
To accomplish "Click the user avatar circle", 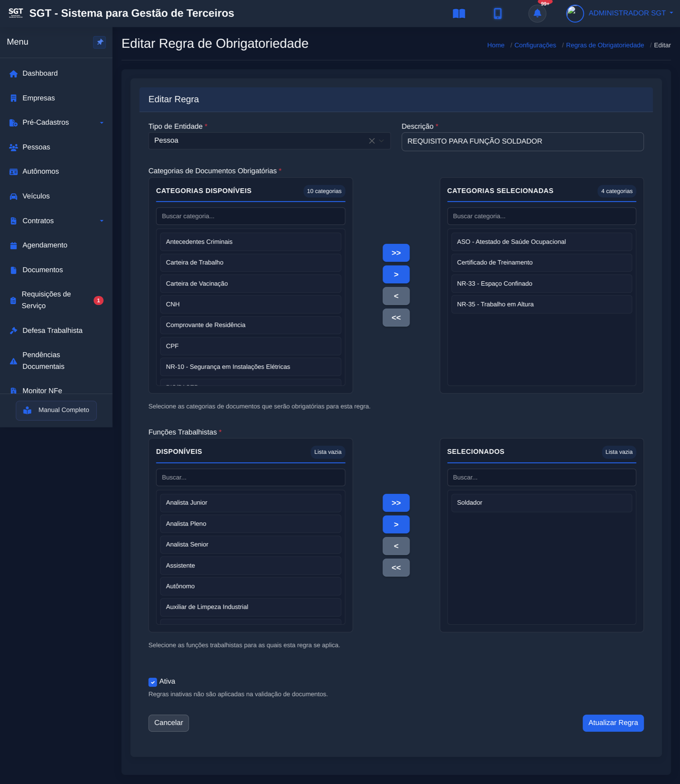I will point(575,14).
